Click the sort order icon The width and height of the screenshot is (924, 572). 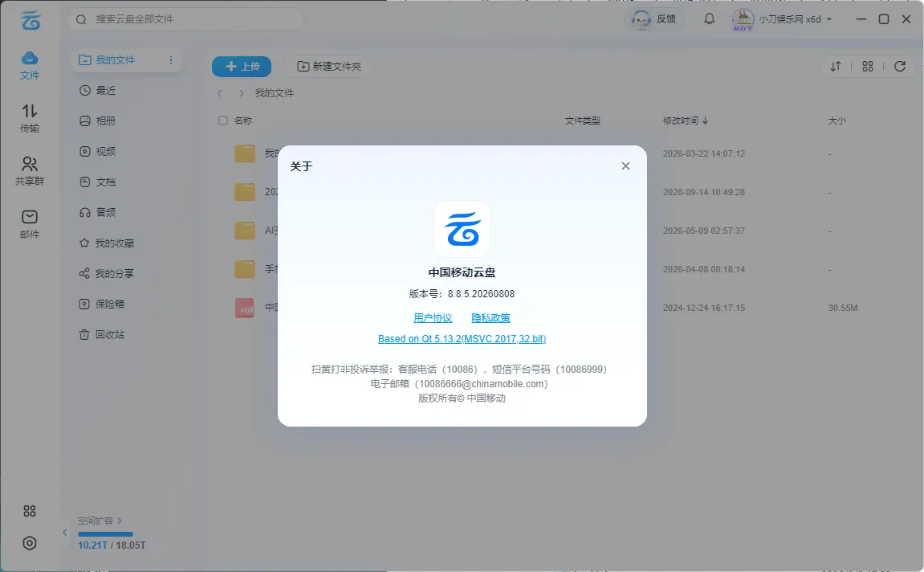pyautogui.click(x=836, y=67)
